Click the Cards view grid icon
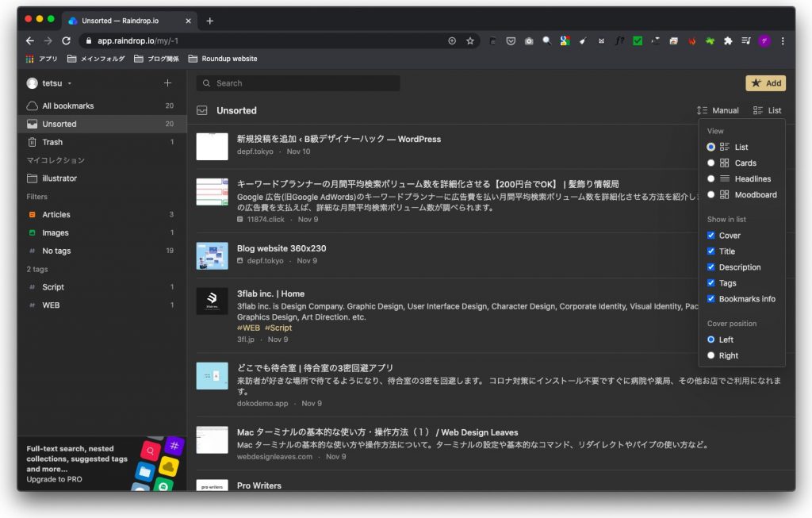812x518 pixels. point(725,163)
